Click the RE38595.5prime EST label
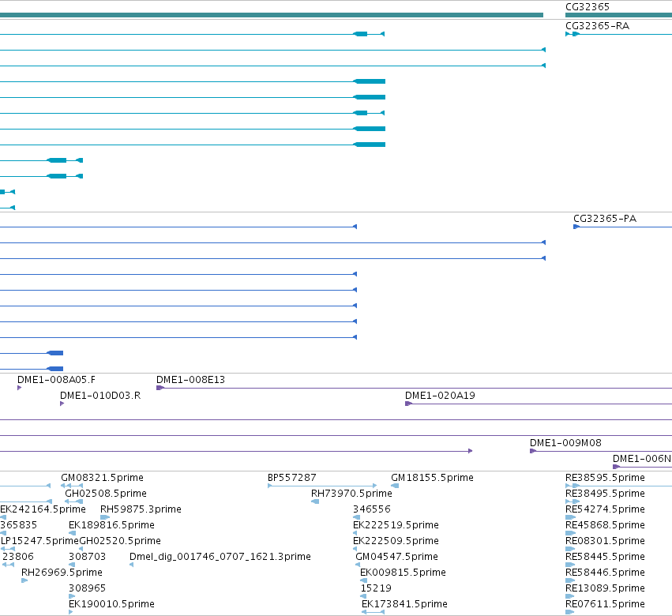 [x=605, y=478]
